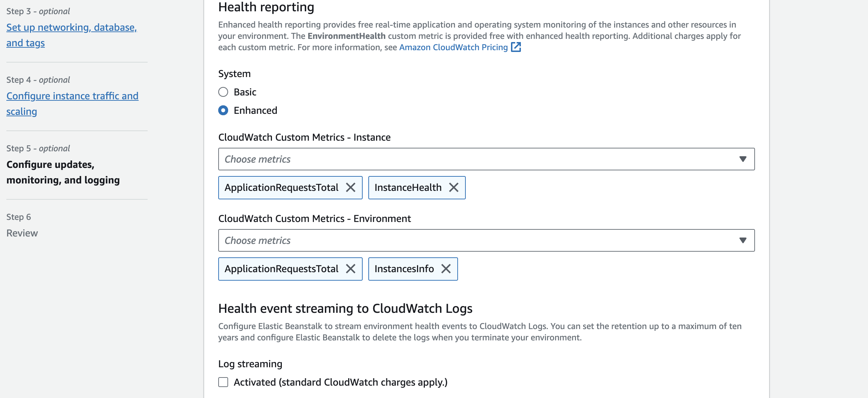Jump to the Review step

click(22, 233)
